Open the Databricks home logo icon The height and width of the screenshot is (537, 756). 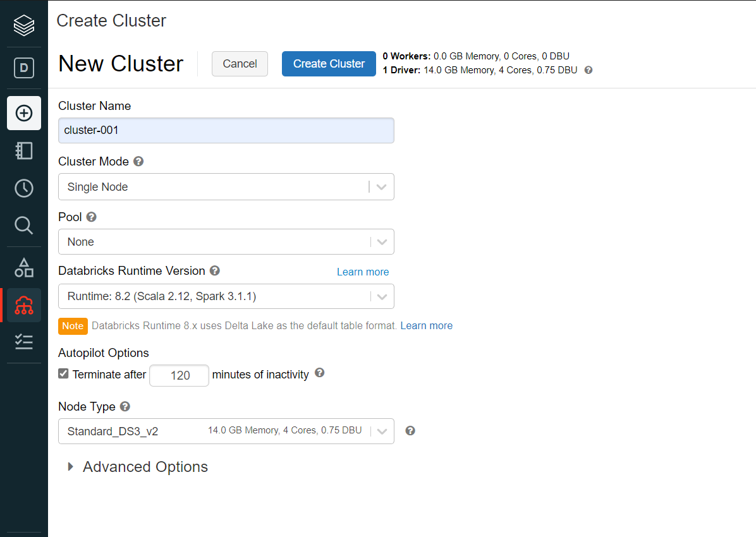pyautogui.click(x=23, y=25)
